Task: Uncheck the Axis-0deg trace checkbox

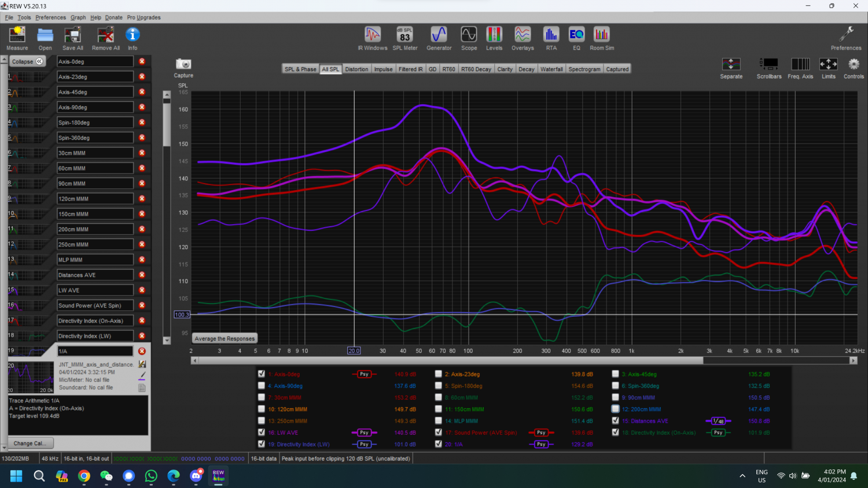Action: (262, 374)
